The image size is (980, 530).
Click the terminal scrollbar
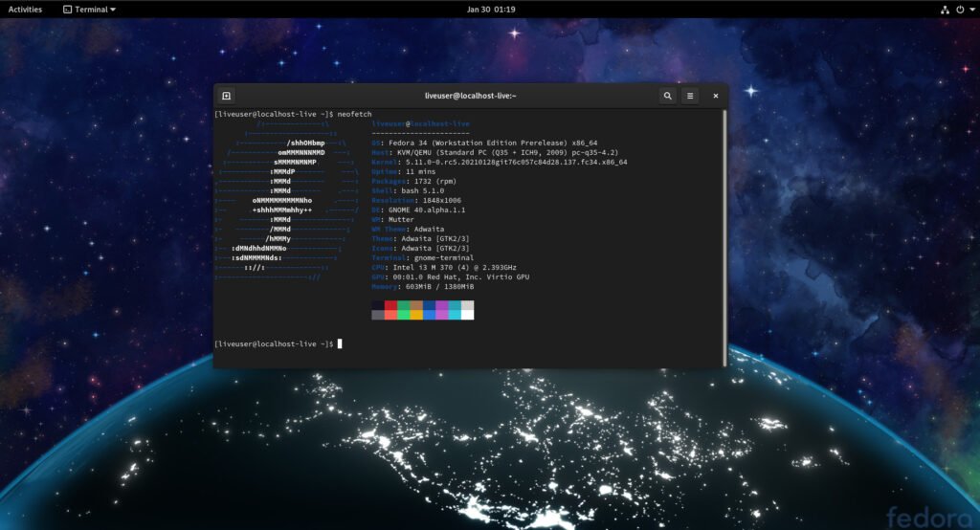[724, 238]
